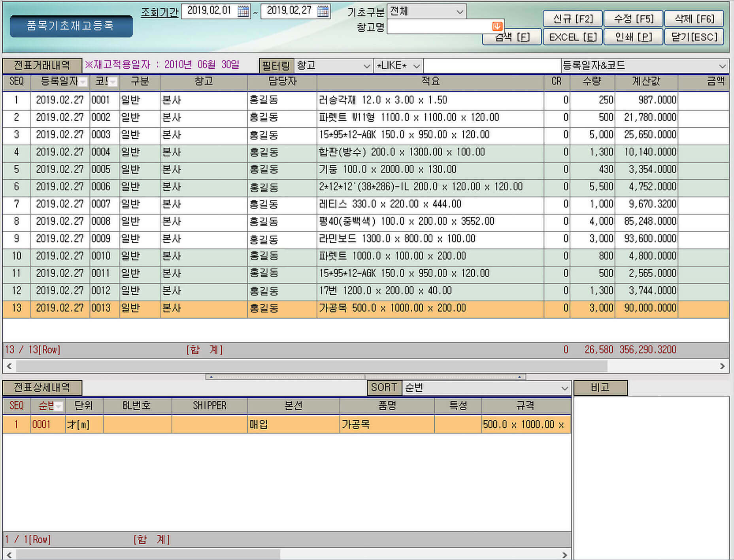
Task: Click the 인쇄 [P] print button
Action: coord(633,37)
